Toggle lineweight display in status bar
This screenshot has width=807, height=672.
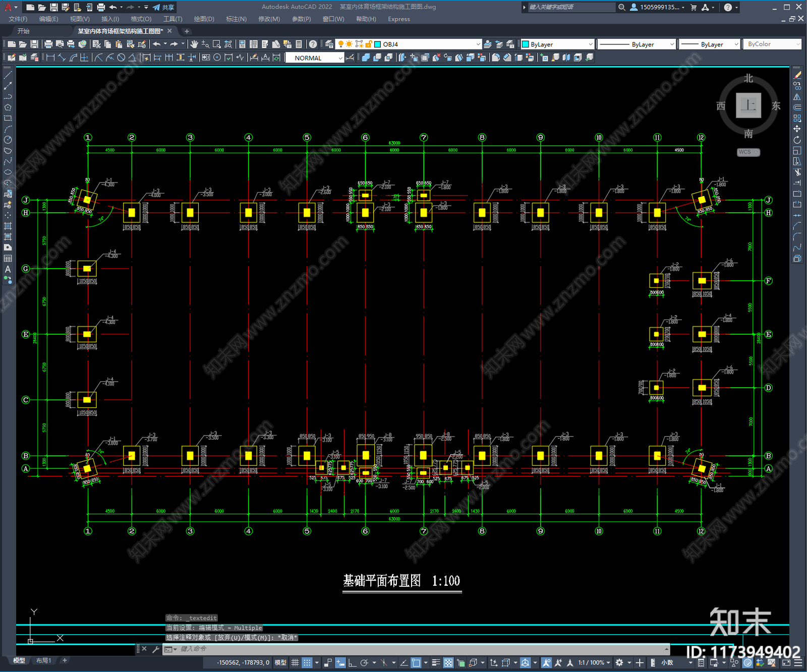point(436,662)
